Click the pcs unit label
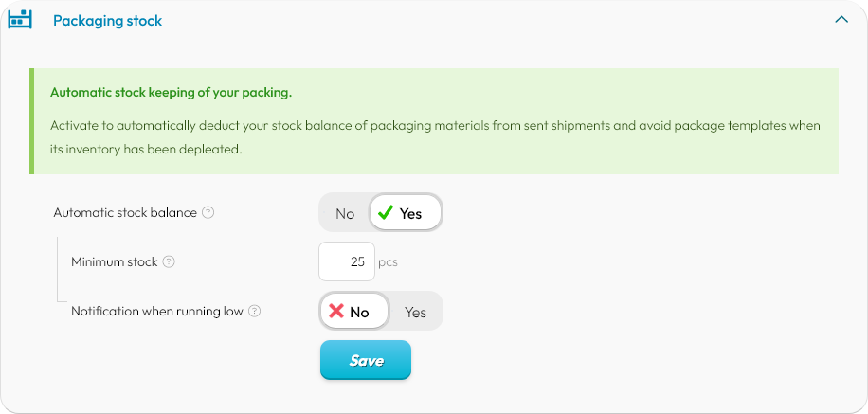The width and height of the screenshot is (868, 414). (389, 261)
